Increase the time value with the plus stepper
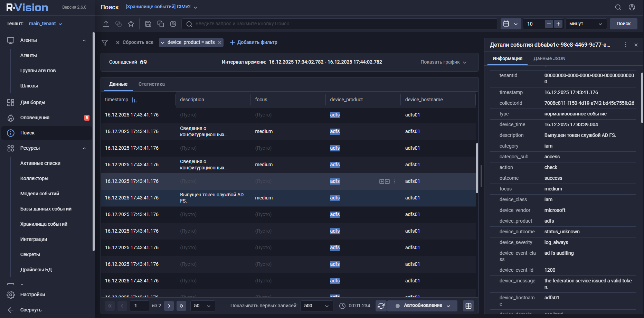This screenshot has height=318, width=644. [558, 24]
